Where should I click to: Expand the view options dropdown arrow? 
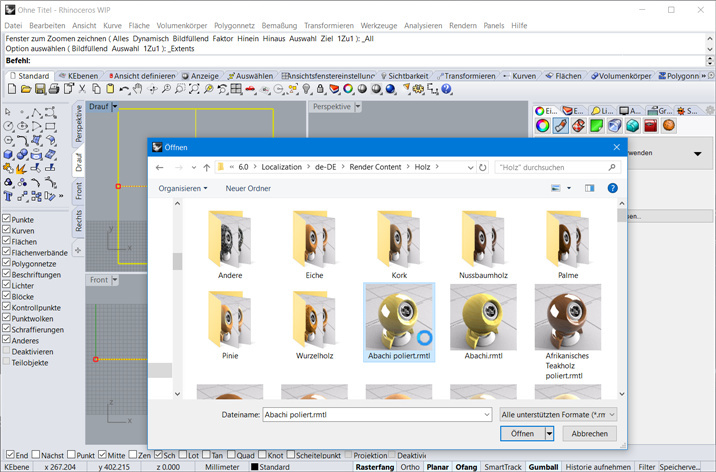569,188
